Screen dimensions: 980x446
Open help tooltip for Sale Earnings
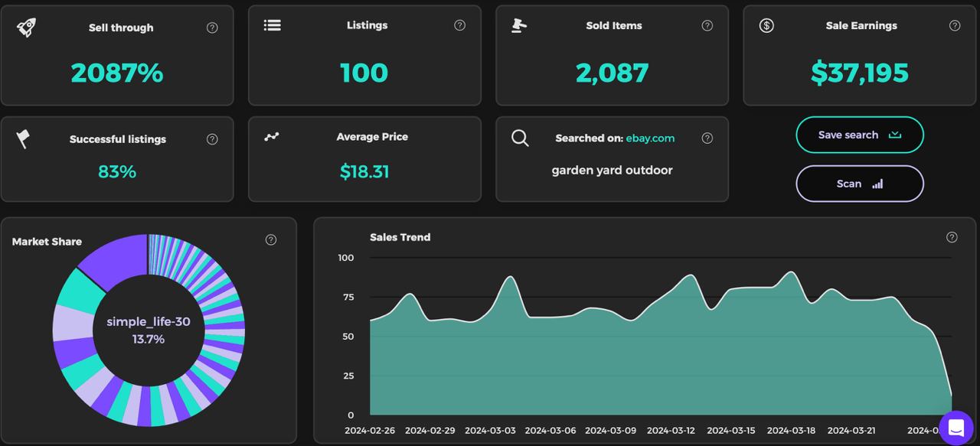point(955,25)
